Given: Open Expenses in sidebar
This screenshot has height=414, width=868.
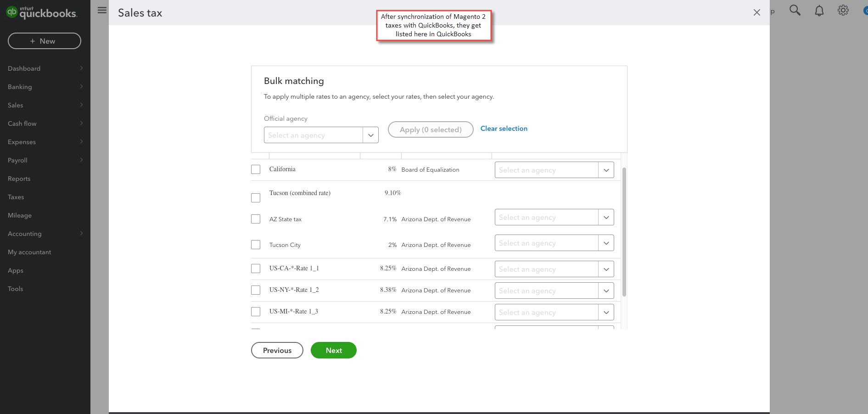Looking at the screenshot, I should point(22,142).
